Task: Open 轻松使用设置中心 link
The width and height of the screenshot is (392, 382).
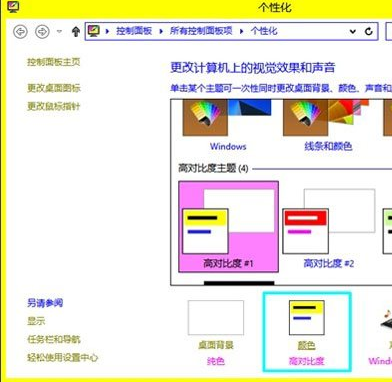Action: coord(63,358)
